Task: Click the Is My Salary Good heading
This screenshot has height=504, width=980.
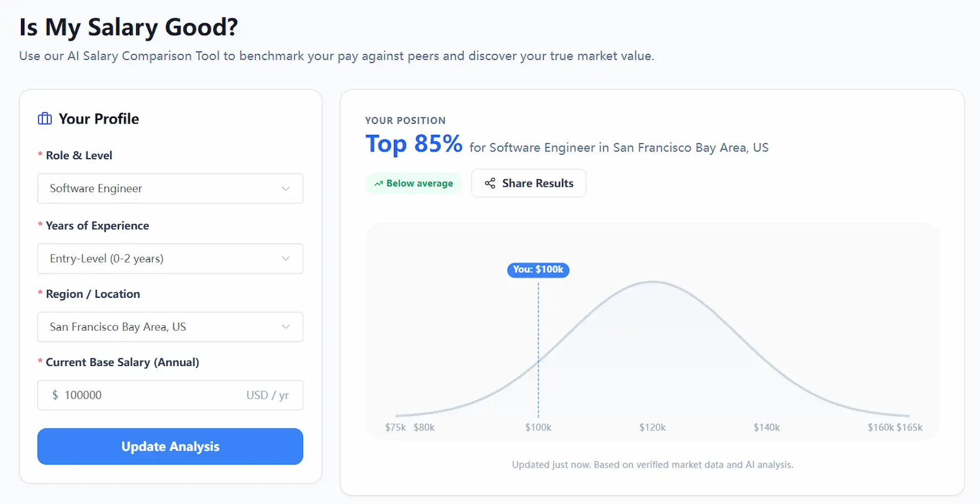Action: [128, 27]
